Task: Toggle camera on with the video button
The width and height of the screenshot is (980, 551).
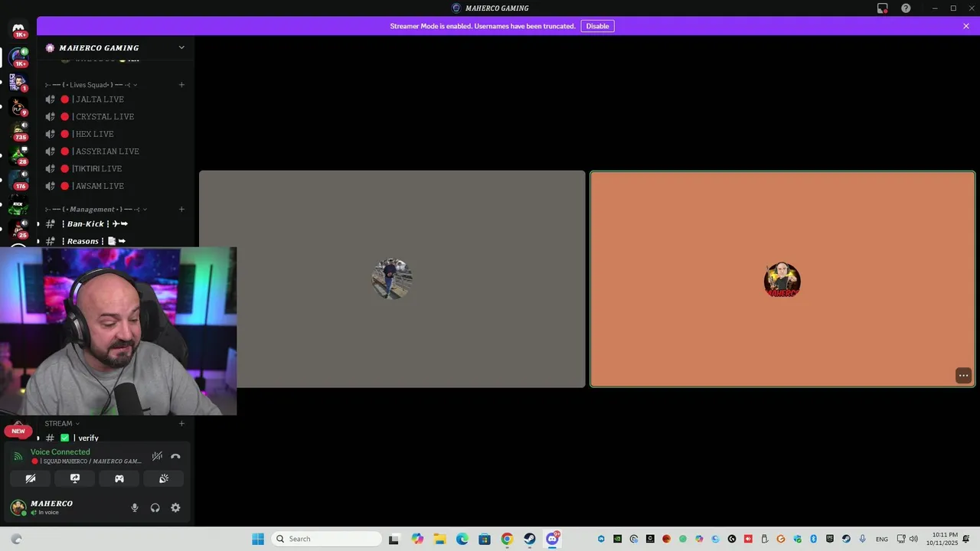Action: pyautogui.click(x=31, y=478)
